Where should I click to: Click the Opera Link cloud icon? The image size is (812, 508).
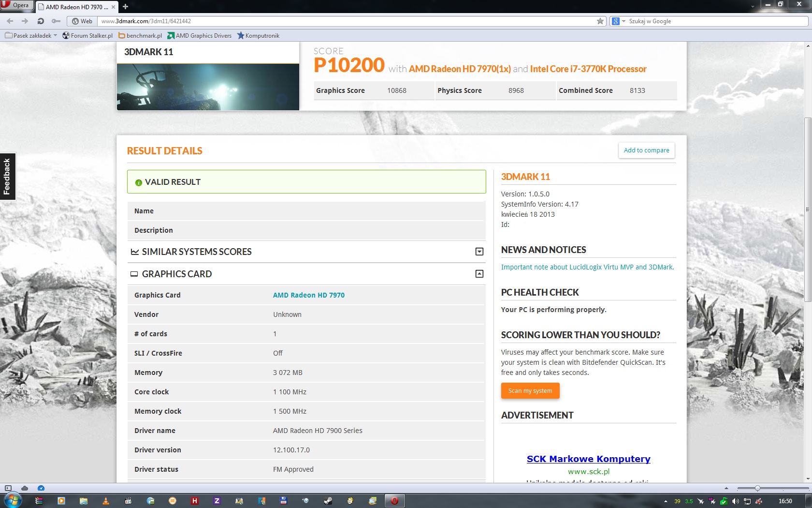pyautogui.click(x=25, y=488)
